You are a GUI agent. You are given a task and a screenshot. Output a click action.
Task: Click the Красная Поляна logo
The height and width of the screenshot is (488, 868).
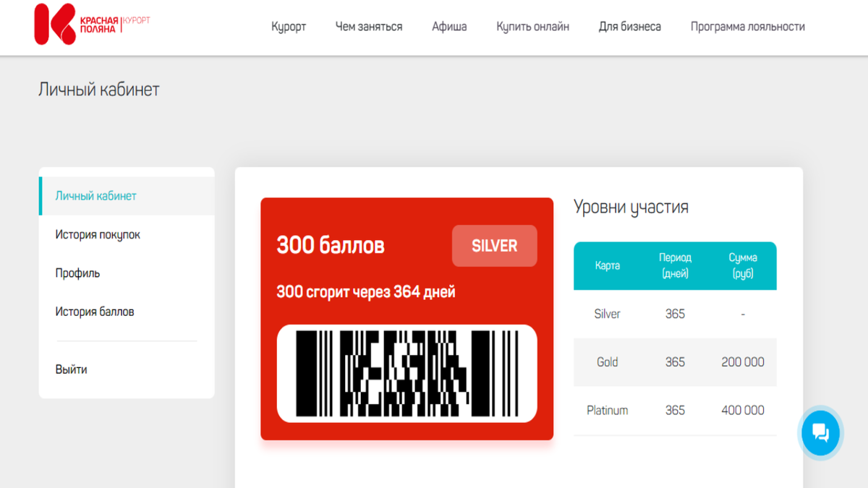[92, 25]
